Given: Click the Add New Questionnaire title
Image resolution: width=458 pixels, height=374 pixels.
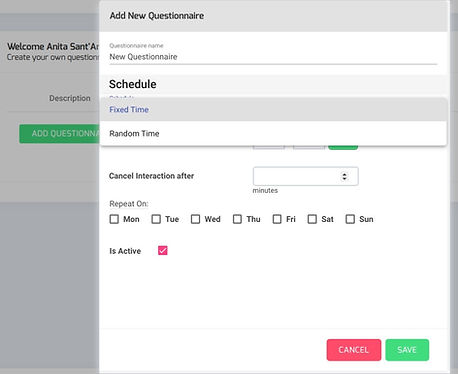Looking at the screenshot, I should [157, 16].
